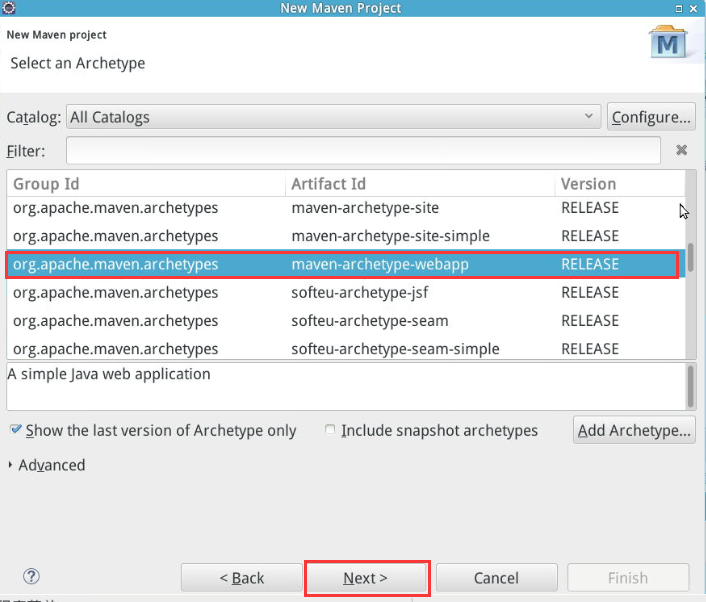Click the Finish button
Screen dimensions: 706x602
[x=628, y=578]
